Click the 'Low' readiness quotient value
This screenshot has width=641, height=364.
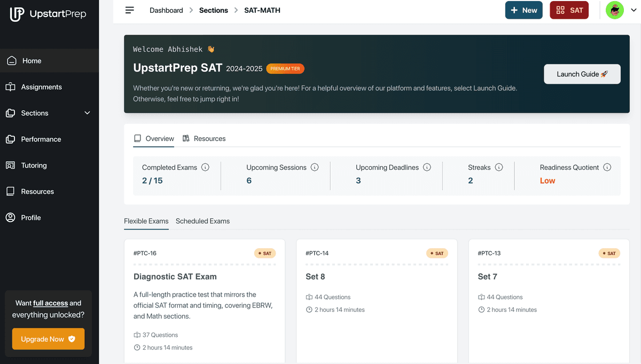pyautogui.click(x=548, y=181)
